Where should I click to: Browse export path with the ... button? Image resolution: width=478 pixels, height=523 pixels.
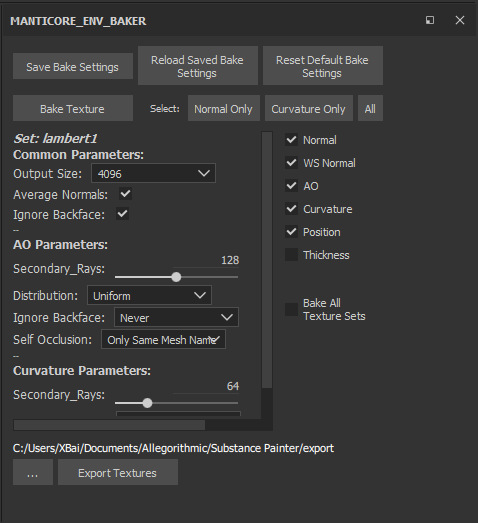(33, 472)
